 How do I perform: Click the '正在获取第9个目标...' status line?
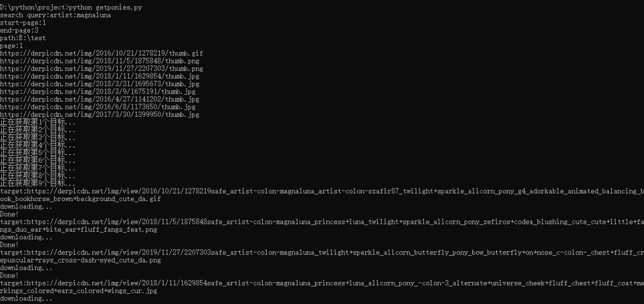point(38,183)
